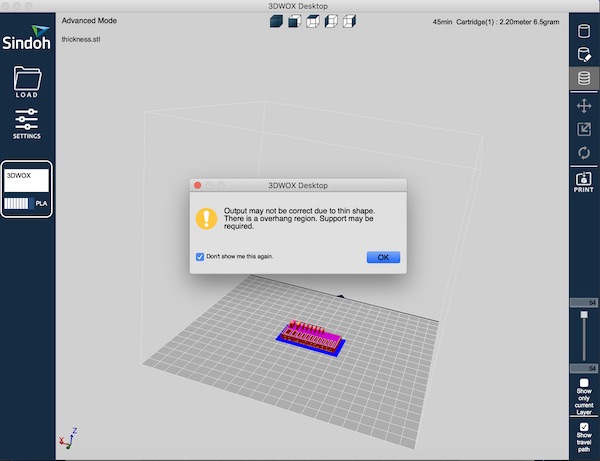Click the top layer number field
Screen dimensions: 600x461
click(x=584, y=303)
